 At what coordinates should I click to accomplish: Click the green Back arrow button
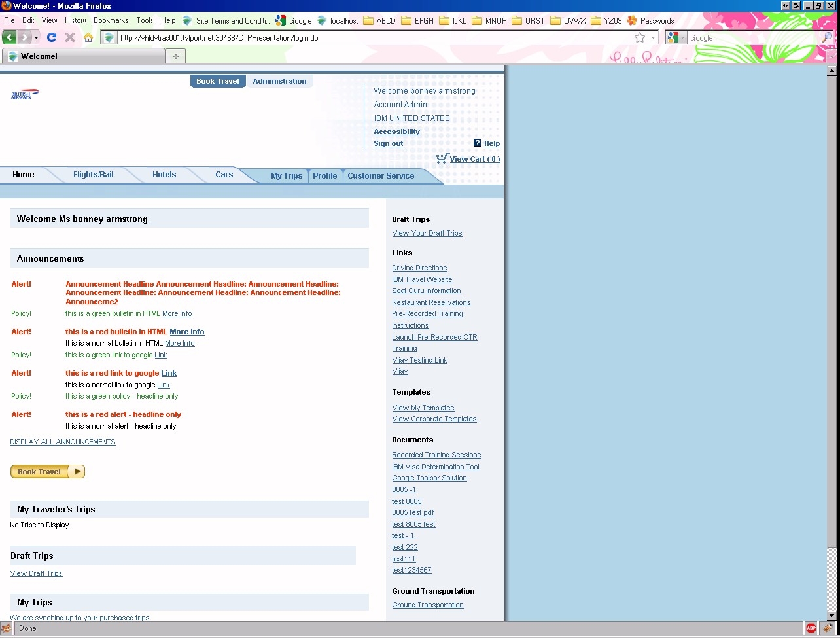[x=9, y=37]
